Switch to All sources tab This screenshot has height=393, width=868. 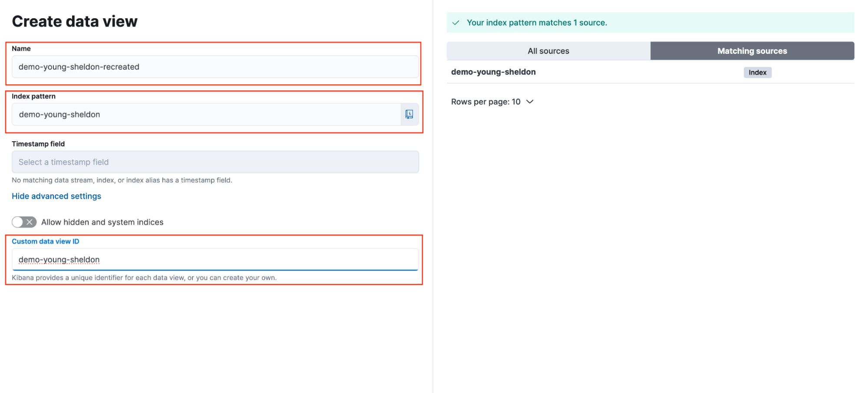(548, 51)
